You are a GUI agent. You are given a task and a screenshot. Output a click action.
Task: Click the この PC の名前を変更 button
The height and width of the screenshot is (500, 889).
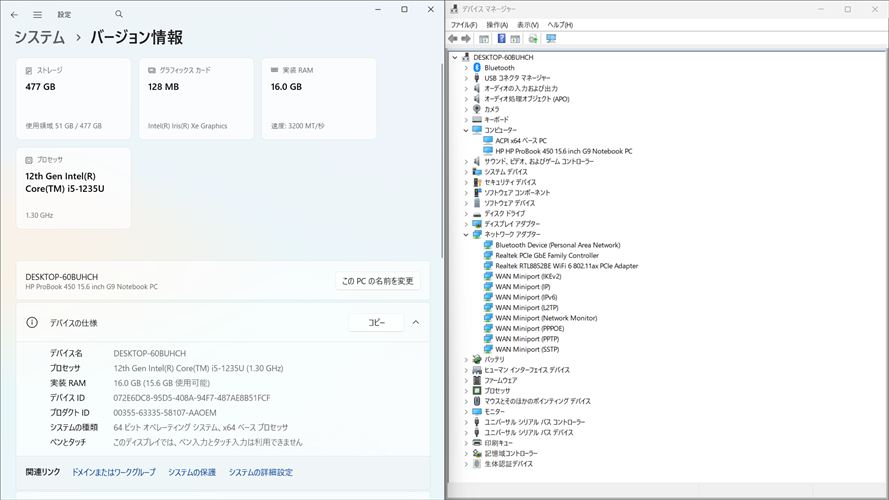tap(377, 281)
